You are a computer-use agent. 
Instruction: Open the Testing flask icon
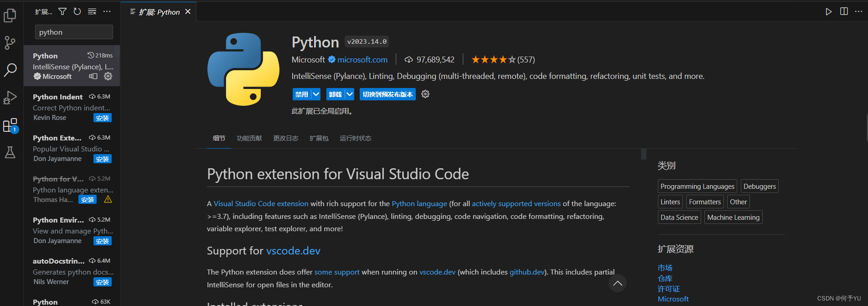click(10, 152)
